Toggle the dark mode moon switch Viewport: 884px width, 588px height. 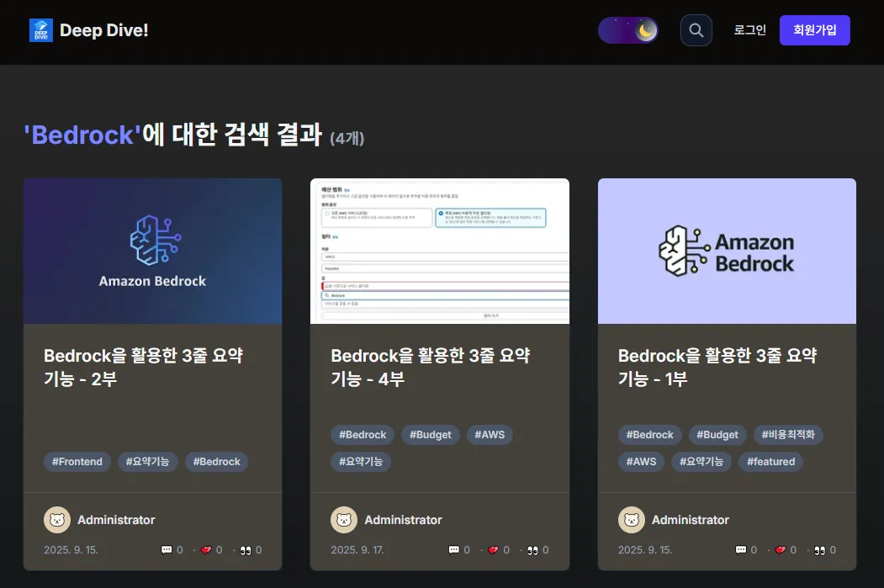coord(628,30)
